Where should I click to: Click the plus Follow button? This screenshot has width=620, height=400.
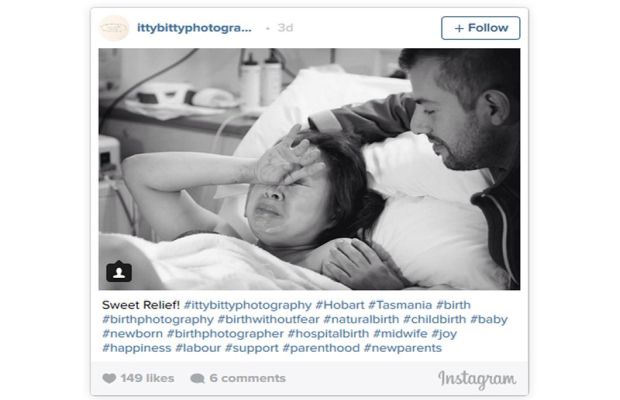tap(480, 28)
